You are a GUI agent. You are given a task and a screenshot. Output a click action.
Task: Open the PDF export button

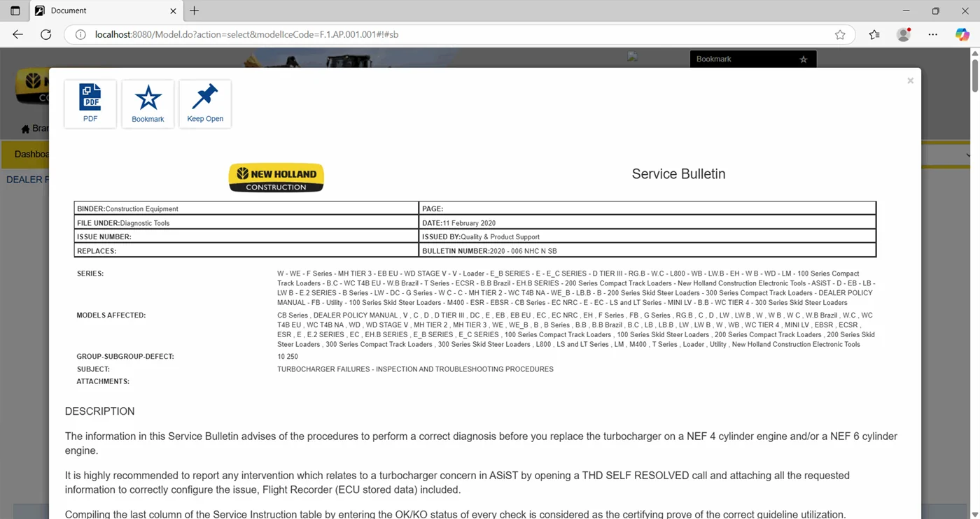click(x=90, y=104)
